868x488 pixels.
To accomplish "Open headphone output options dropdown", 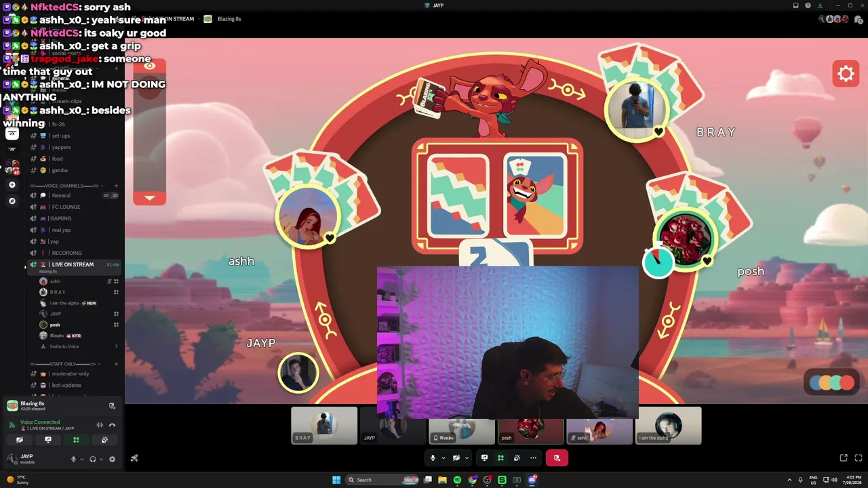I will coord(101,459).
